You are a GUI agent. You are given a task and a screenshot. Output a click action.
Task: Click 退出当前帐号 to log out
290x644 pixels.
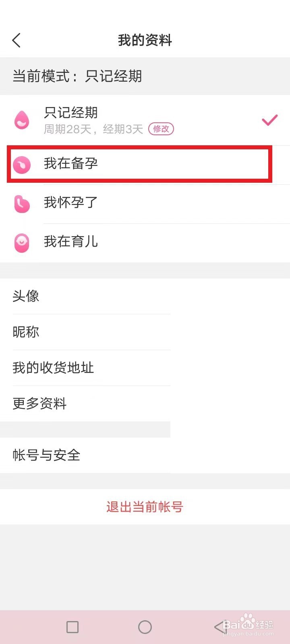click(x=145, y=507)
